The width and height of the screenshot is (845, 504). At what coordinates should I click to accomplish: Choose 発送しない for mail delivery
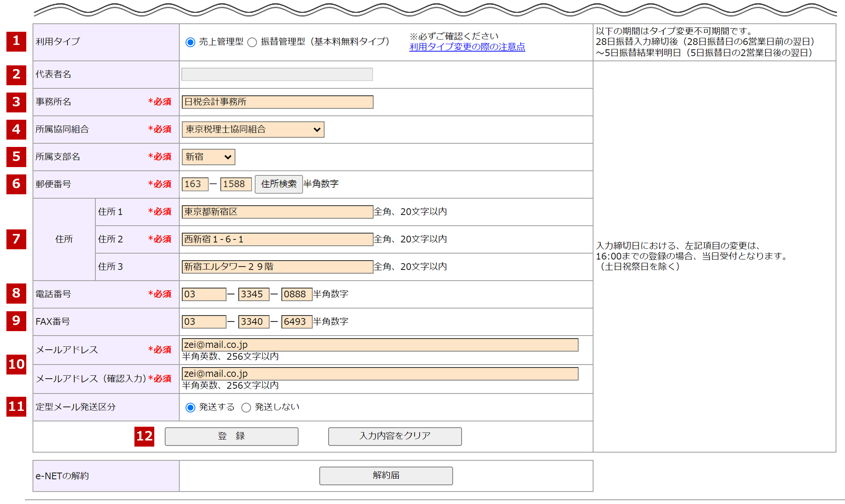coord(246,407)
